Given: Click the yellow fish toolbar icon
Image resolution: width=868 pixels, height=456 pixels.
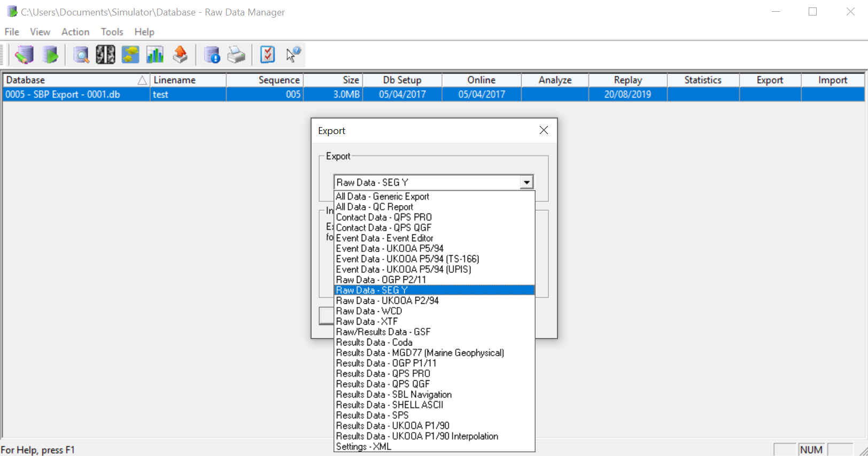Looking at the screenshot, I should 130,54.
